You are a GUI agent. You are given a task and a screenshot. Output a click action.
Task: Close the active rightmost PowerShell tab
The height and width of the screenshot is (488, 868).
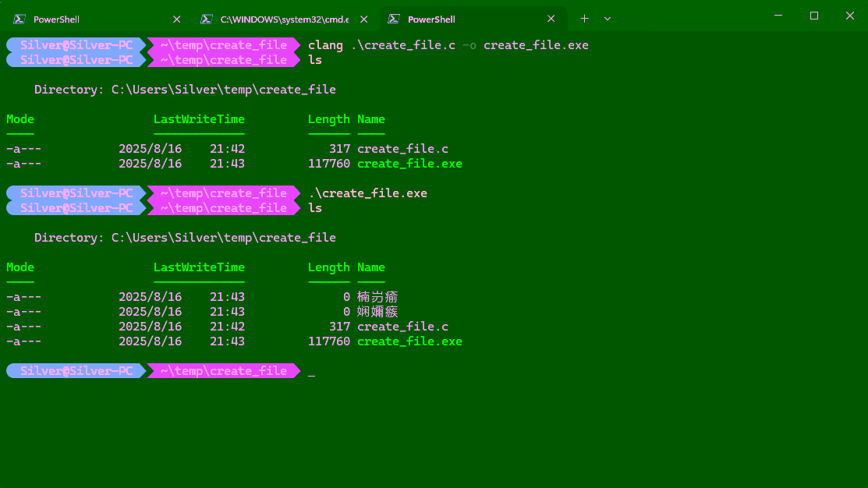[551, 19]
